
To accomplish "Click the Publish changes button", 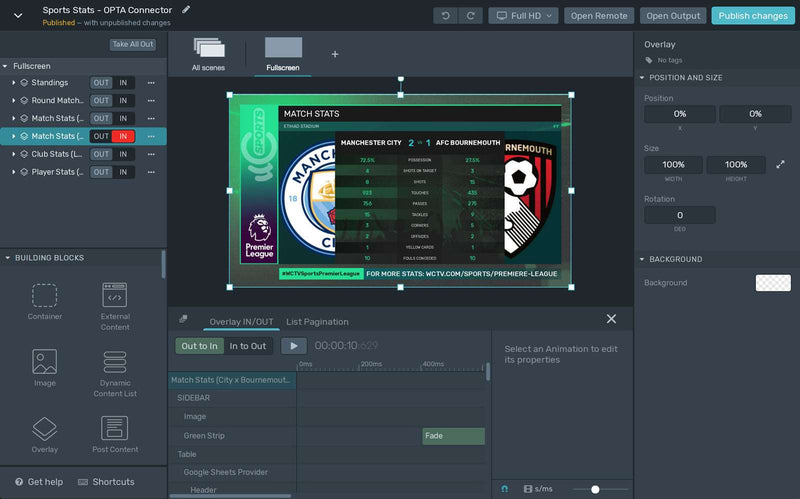I will (x=753, y=16).
